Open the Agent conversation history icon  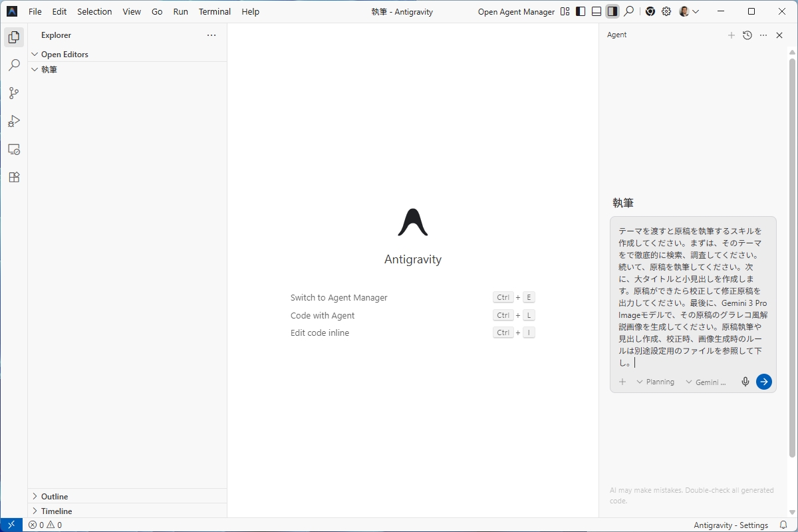[747, 35]
